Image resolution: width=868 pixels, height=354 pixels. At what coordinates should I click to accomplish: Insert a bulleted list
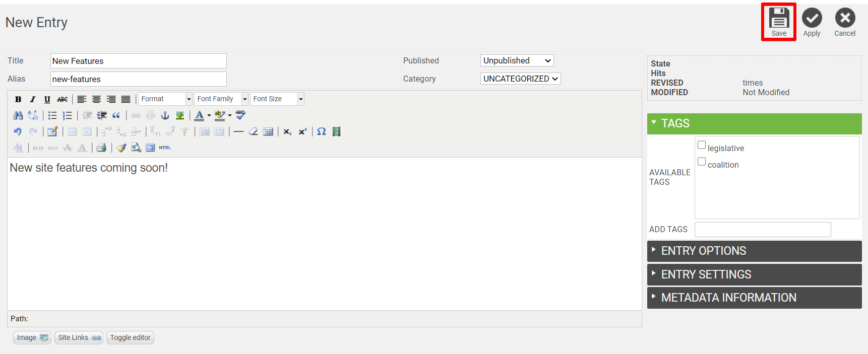click(x=52, y=115)
